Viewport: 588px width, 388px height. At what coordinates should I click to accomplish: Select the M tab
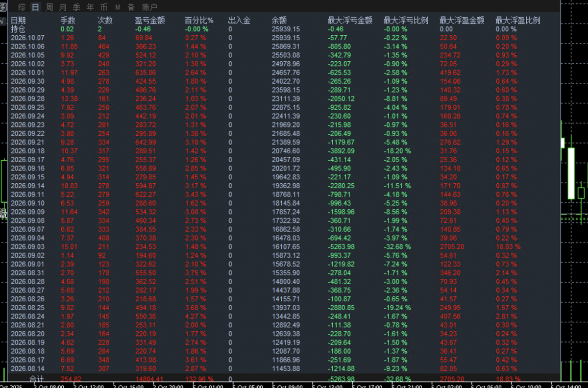pos(118,7)
